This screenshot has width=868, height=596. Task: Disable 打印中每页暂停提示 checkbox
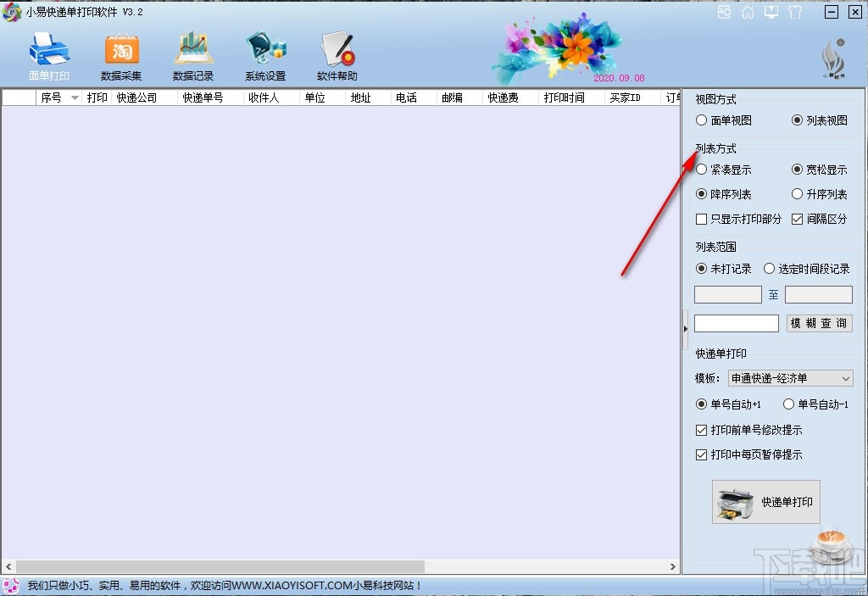pos(701,455)
